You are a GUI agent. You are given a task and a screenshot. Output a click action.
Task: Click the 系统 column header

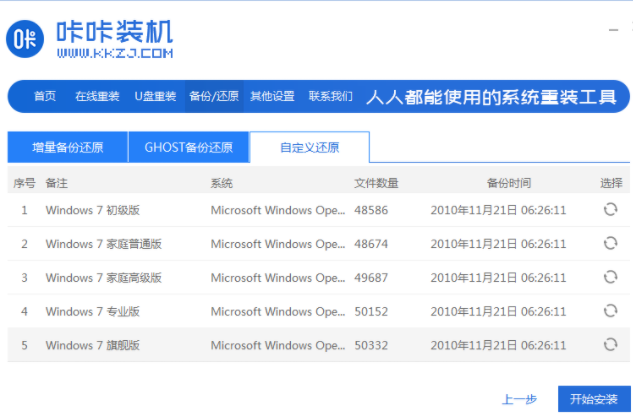(x=222, y=183)
